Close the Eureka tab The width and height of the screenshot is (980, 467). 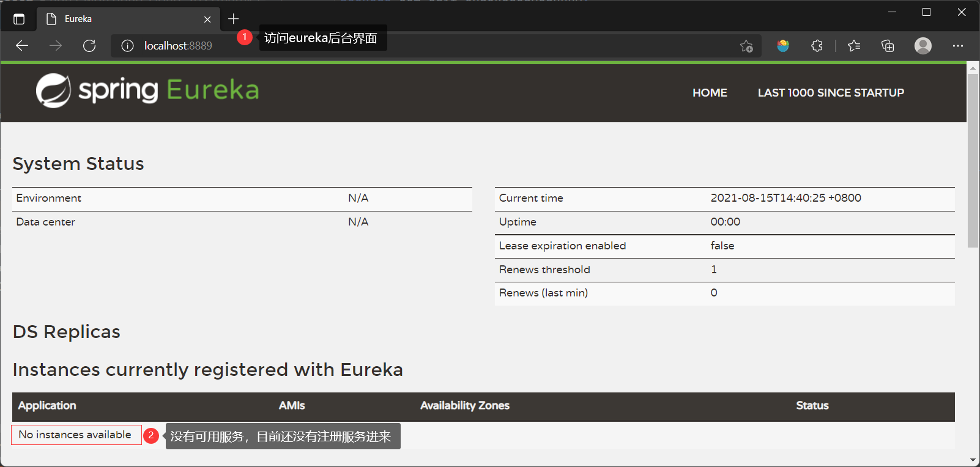click(207, 20)
